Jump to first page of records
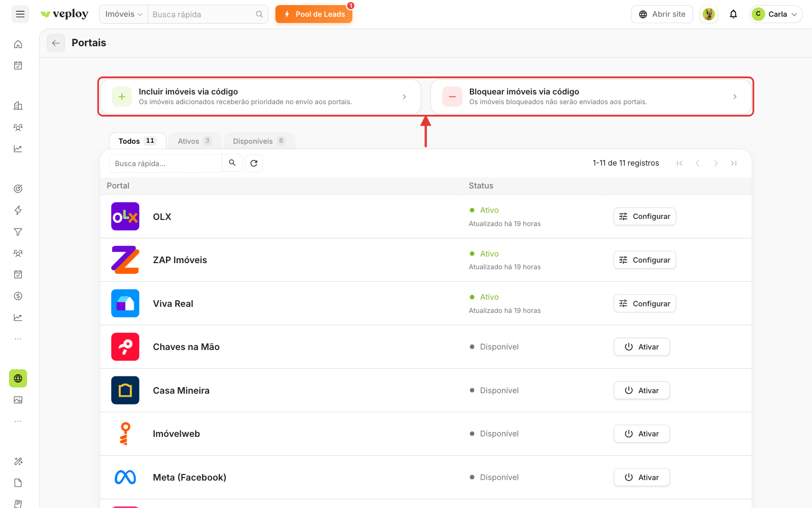Image resolution: width=812 pixels, height=508 pixels. 680,163
